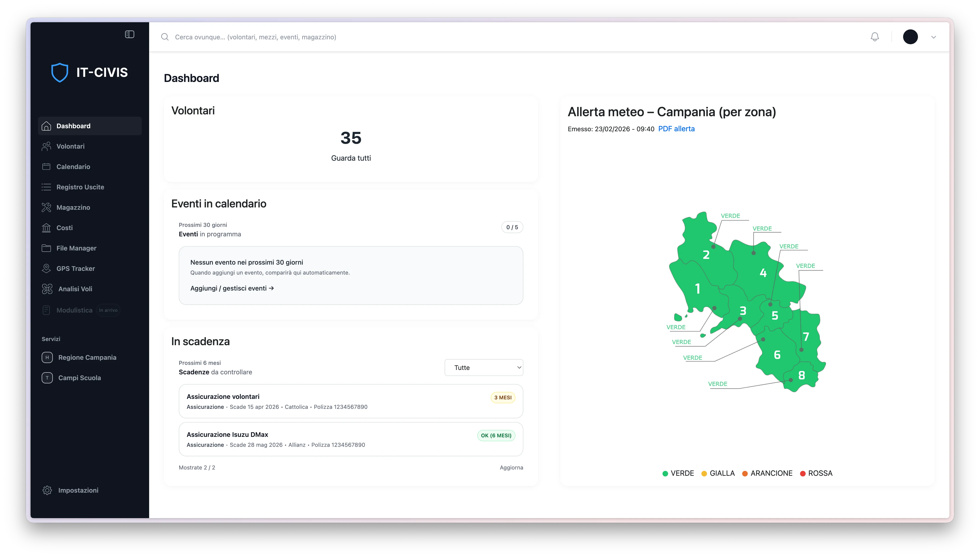
Task: Click the Magazzino tools icon
Action: point(46,207)
